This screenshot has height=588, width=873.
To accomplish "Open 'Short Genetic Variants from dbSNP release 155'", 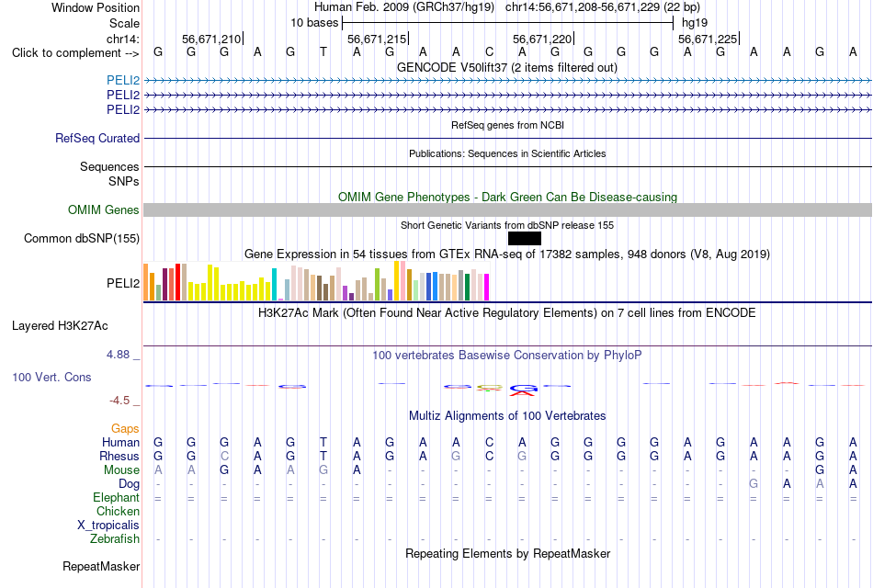I will (x=507, y=225).
